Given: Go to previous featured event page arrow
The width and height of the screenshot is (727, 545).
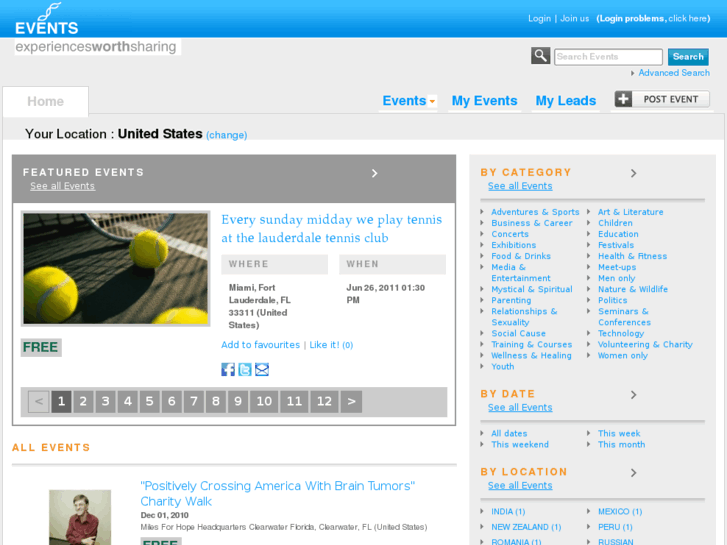Looking at the screenshot, I should point(38,401).
